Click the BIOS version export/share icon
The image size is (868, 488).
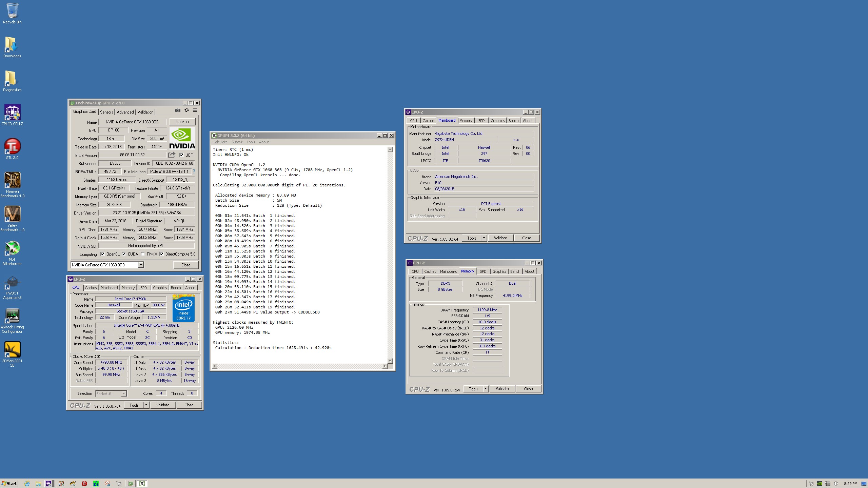(172, 155)
